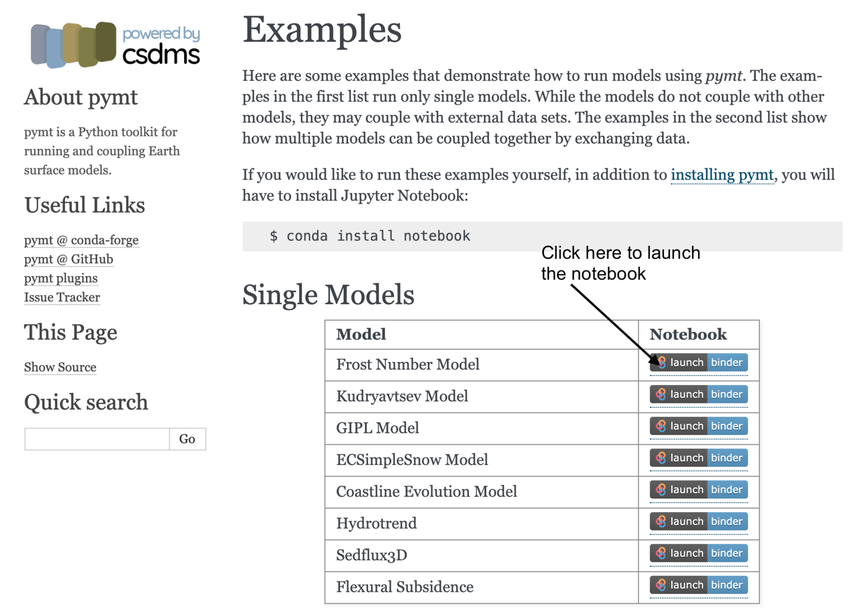Click the powered by csdms logo

tap(116, 45)
